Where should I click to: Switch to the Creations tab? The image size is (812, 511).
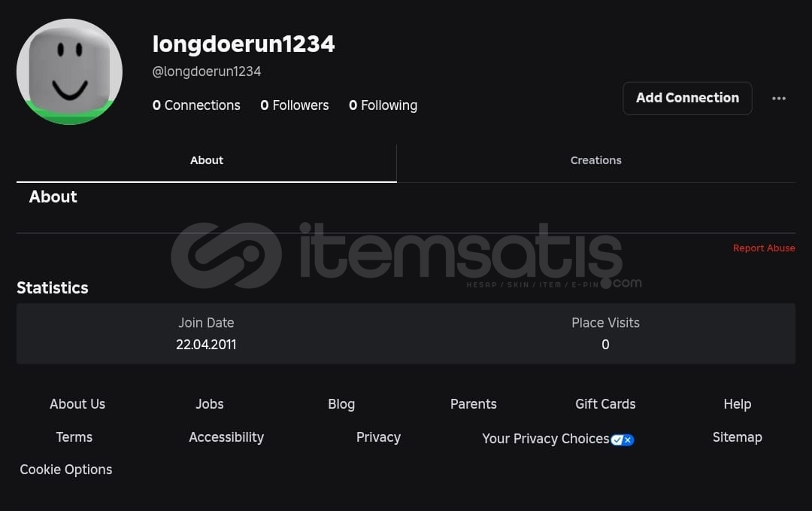(x=595, y=160)
